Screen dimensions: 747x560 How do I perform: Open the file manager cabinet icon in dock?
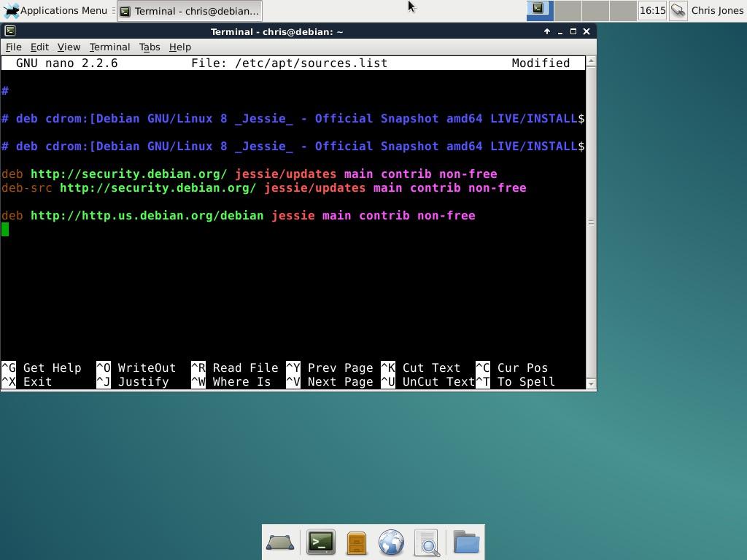coord(356,542)
